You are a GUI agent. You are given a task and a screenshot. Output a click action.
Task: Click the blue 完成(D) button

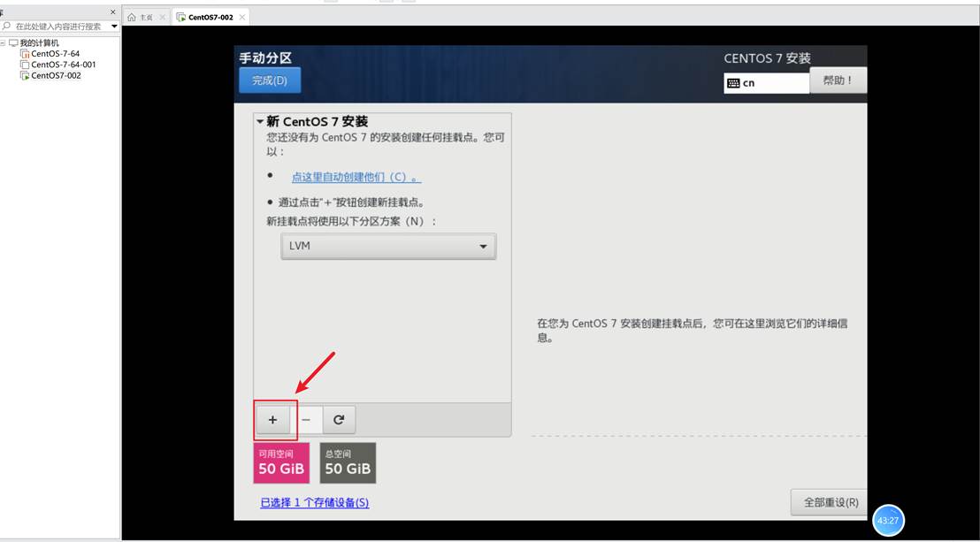270,80
